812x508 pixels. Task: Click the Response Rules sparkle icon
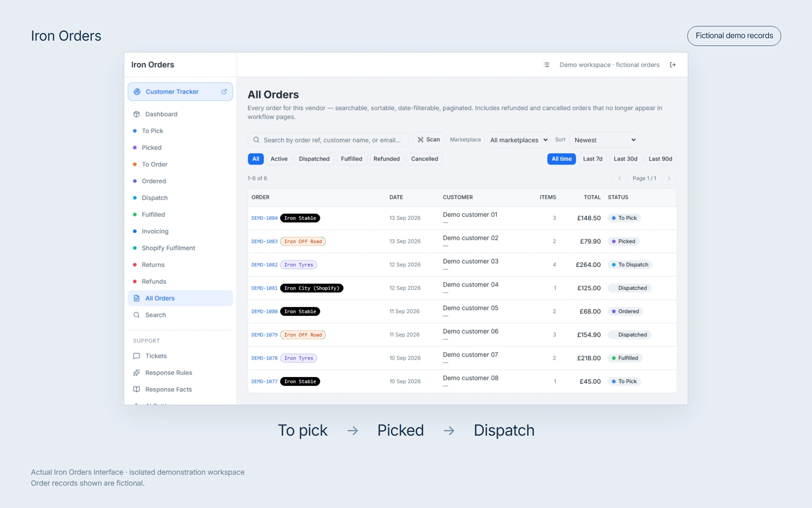pos(137,373)
